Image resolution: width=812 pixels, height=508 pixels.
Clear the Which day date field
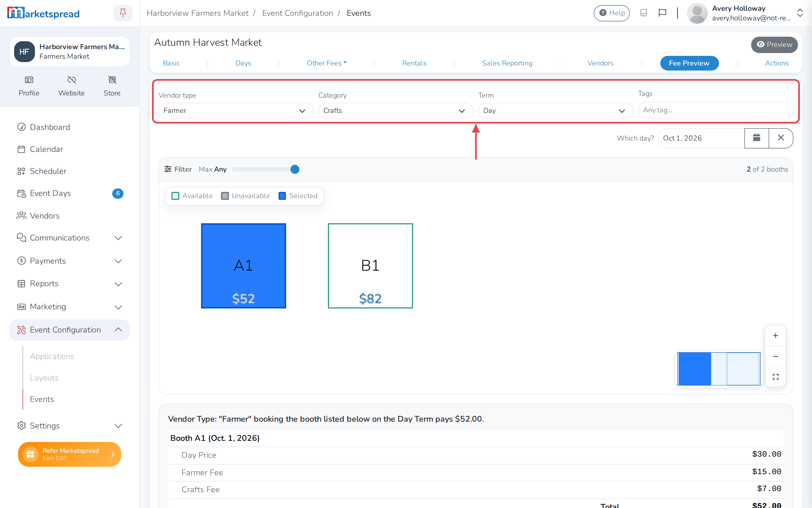[x=781, y=138]
